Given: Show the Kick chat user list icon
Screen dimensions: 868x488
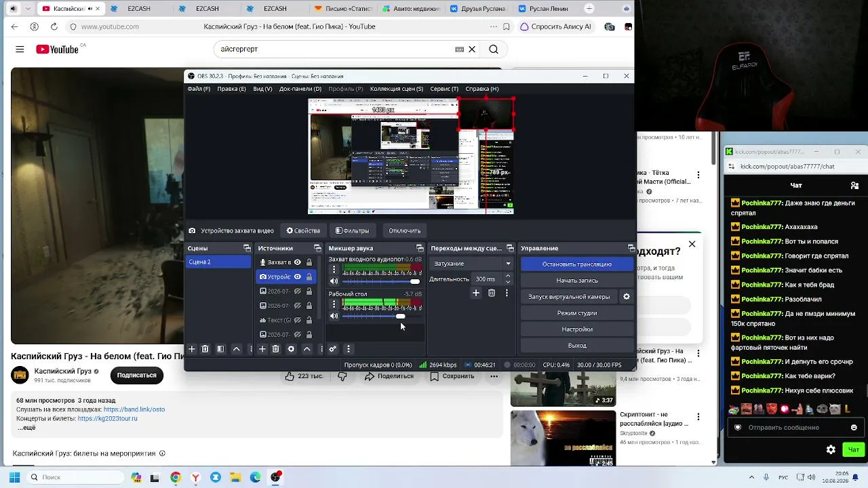Looking at the screenshot, I should (854, 186).
